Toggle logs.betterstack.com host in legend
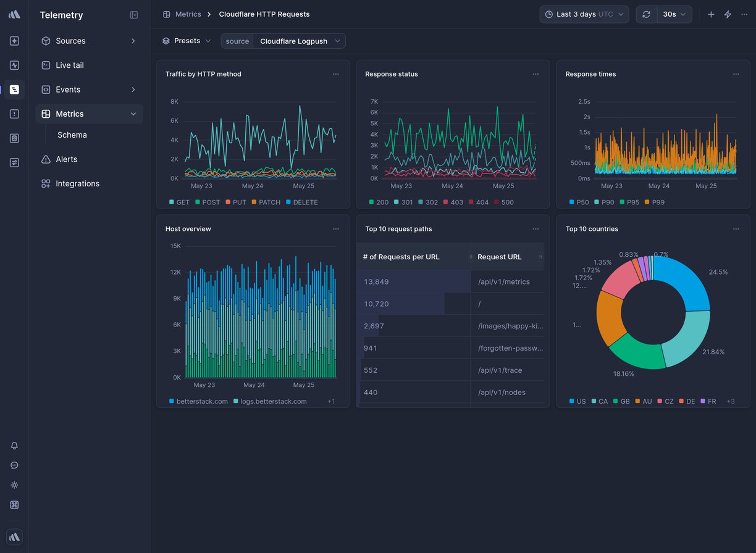Viewport: 756px width, 553px height. [x=270, y=401]
